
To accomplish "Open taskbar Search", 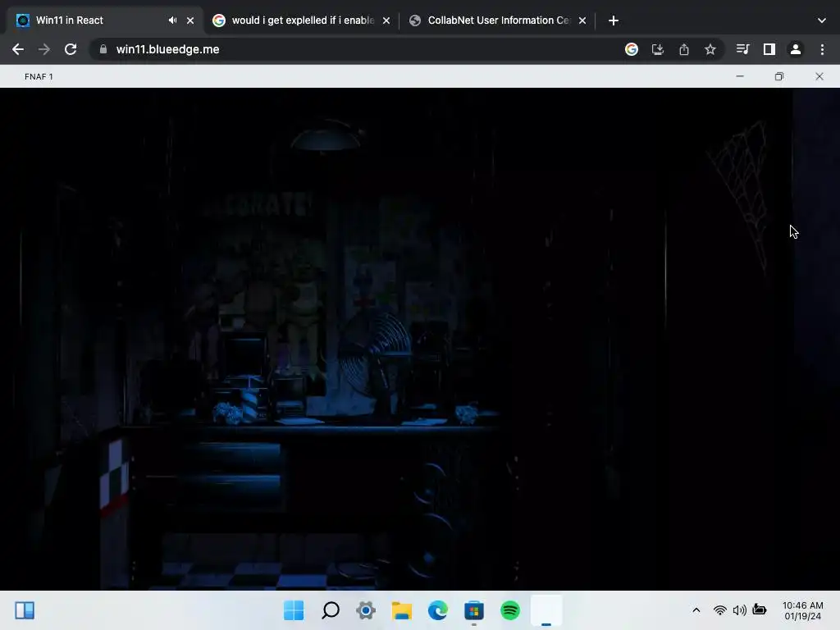I will pos(331,610).
